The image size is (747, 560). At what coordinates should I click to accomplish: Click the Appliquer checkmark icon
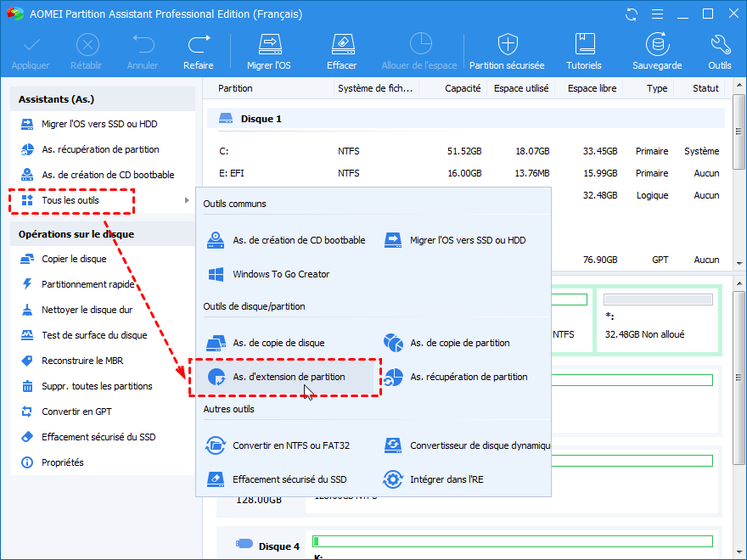coord(31,46)
